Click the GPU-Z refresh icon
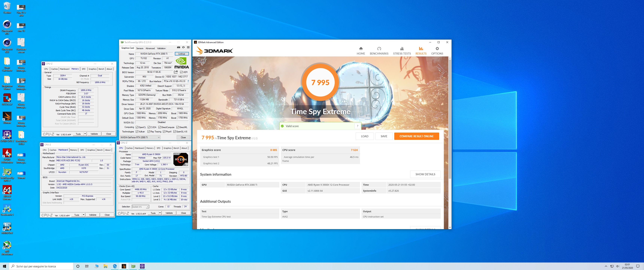 pyautogui.click(x=183, y=47)
